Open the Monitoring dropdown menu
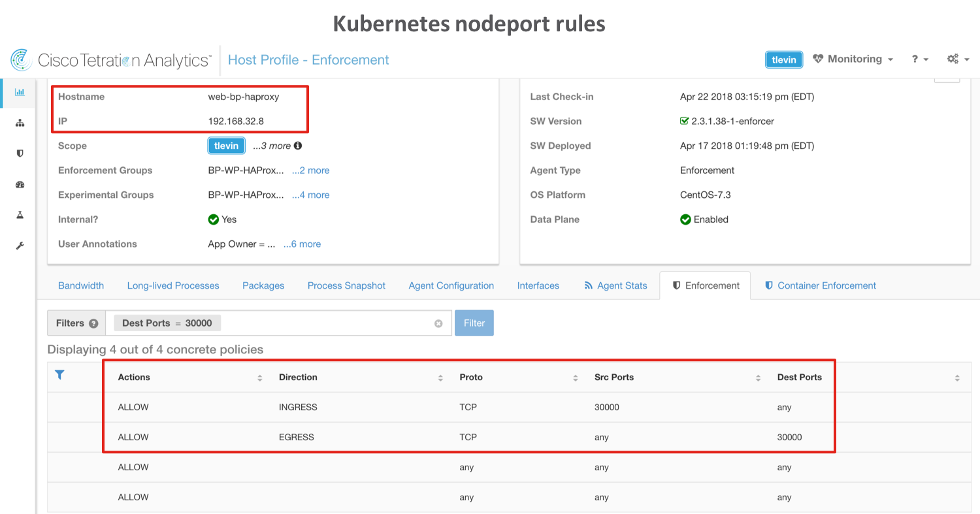The image size is (980, 514). pos(853,59)
